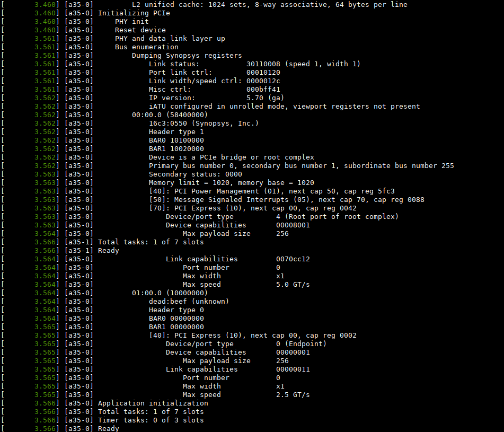Click the 'Reset device' log entry
Image resolution: width=504 pixels, height=432 pixels.
click(140, 30)
